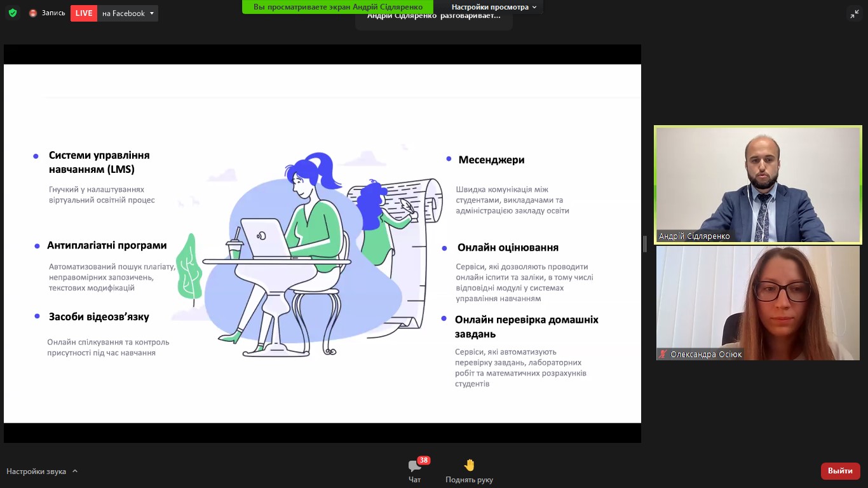Open the Чат panel
The width and height of the screenshot is (868, 488).
tap(415, 471)
